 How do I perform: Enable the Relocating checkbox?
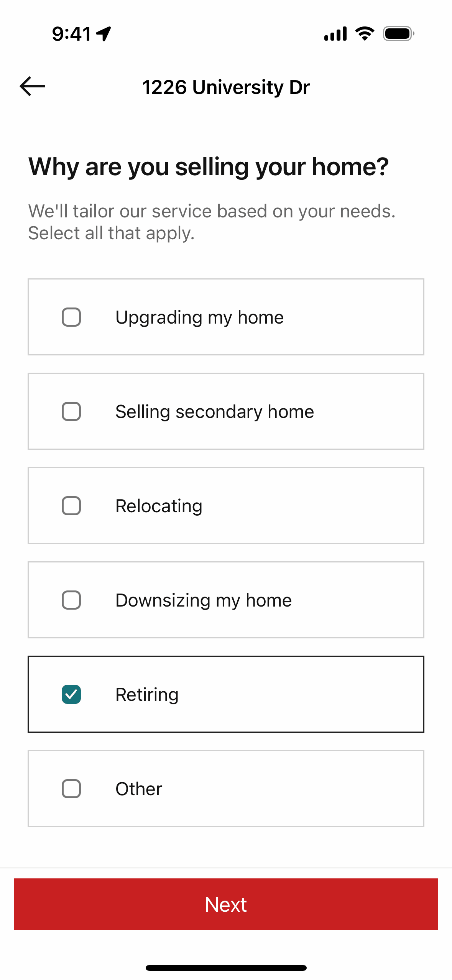click(x=71, y=506)
